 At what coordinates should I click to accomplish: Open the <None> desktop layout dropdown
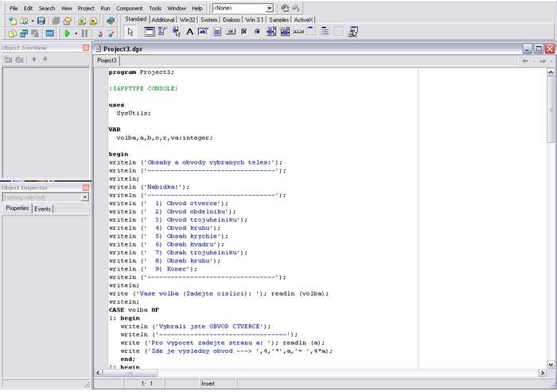[x=268, y=8]
